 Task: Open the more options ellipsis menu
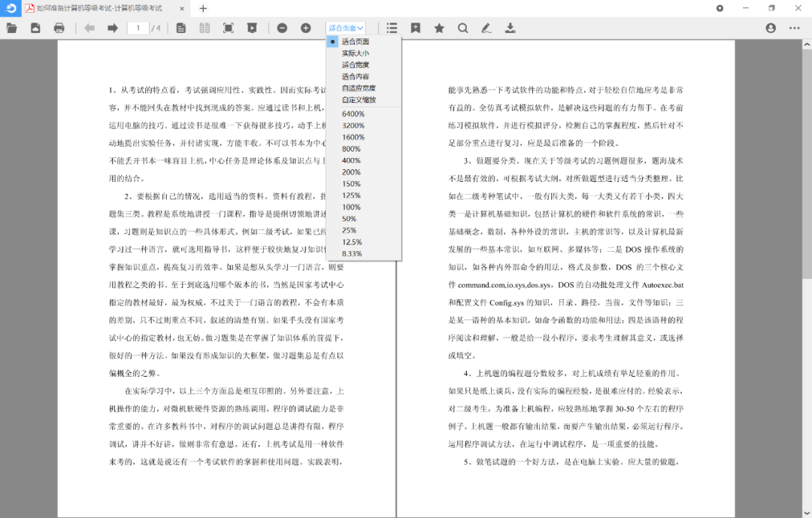794,28
